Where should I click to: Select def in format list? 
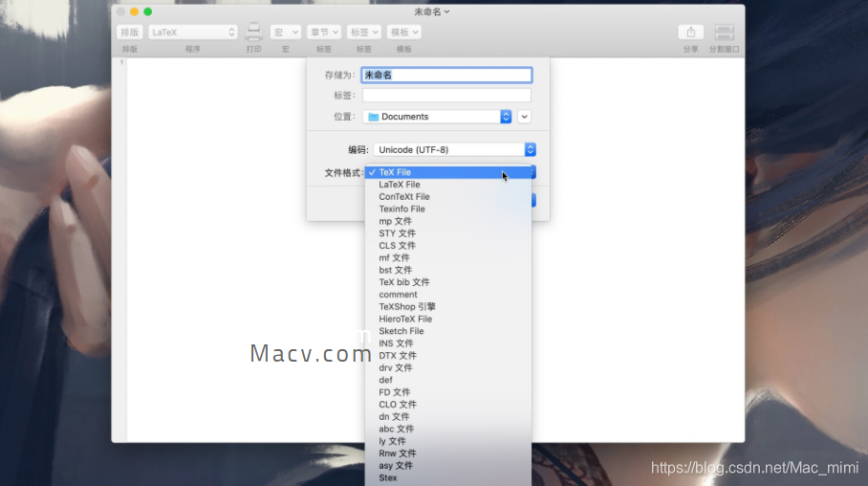tap(448, 380)
